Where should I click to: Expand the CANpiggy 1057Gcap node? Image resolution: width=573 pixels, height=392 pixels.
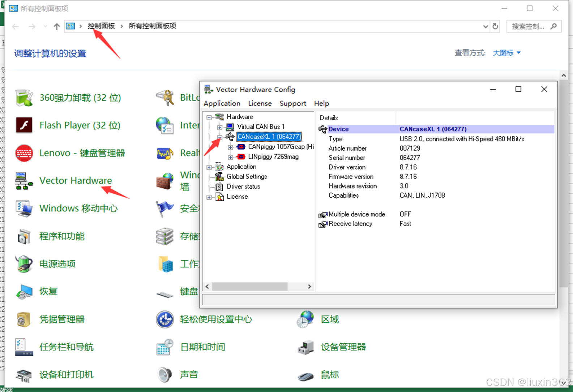(230, 147)
